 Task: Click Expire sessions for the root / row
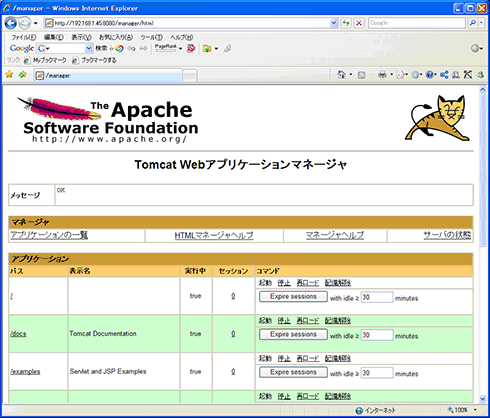293,297
